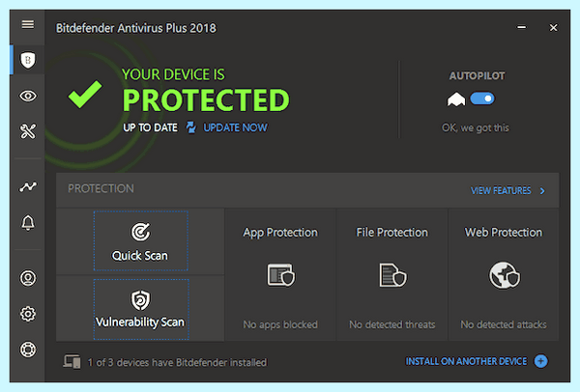Screen dimensions: 580x392
Task: Minimize the Bitdefender window
Action: coord(522,27)
